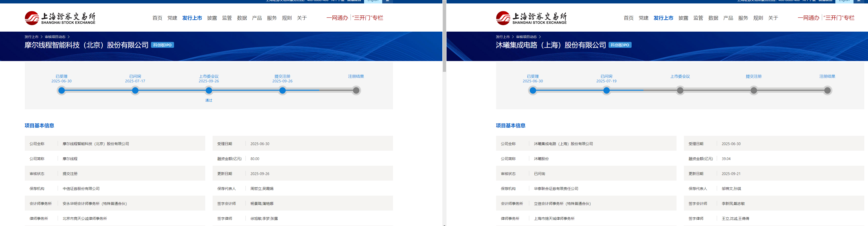Click the 提交注册 timeline dot for 沐曦集成电路
Viewport: 868px width, 226px height.
pos(754,90)
